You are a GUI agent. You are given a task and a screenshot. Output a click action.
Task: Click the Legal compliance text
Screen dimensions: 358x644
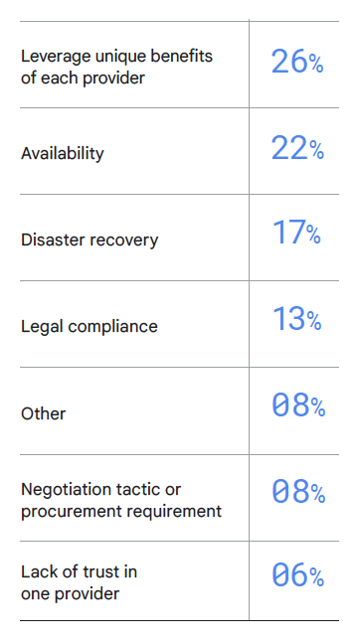tap(89, 327)
